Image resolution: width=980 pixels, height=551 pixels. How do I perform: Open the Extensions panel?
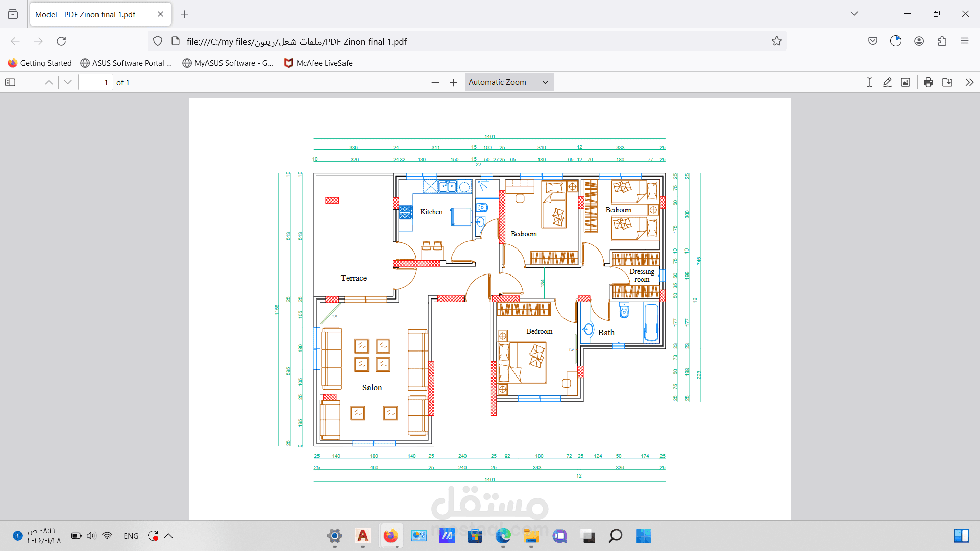pos(942,41)
